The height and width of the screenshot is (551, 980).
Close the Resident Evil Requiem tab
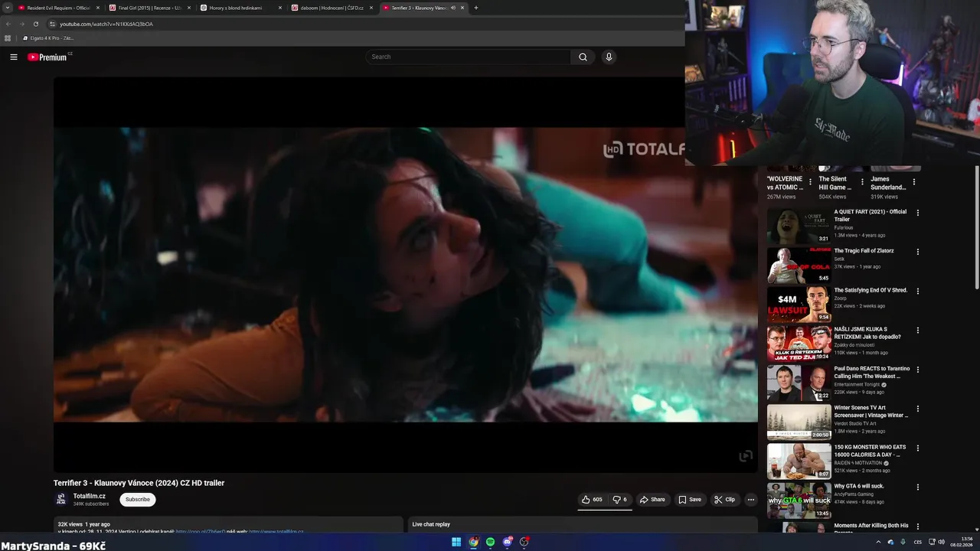pyautogui.click(x=98, y=8)
